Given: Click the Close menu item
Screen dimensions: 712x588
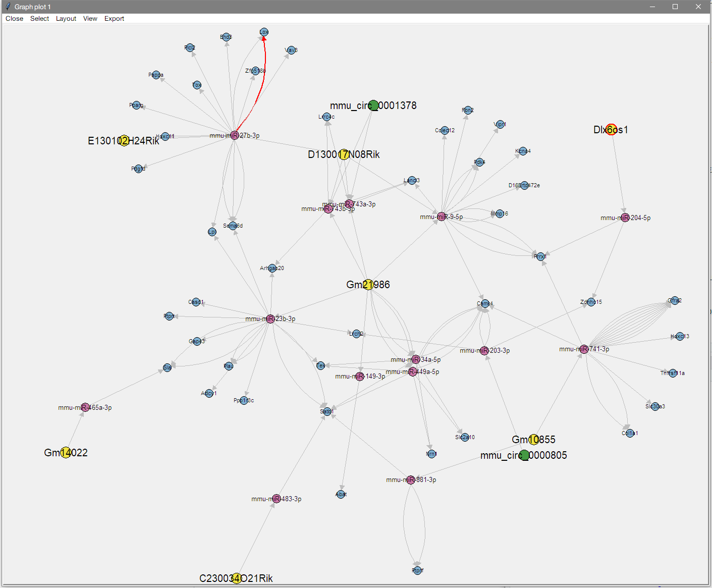Looking at the screenshot, I should pyautogui.click(x=14, y=19).
